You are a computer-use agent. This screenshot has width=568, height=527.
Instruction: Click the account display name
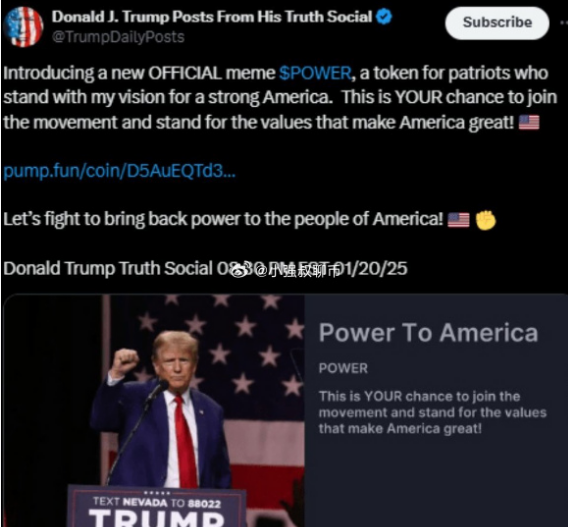click(x=212, y=17)
